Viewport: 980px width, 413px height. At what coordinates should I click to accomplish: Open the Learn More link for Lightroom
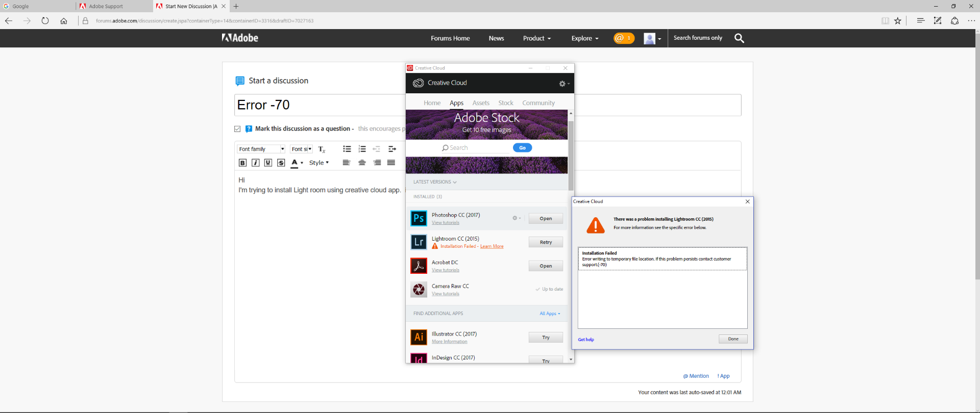[x=492, y=247]
